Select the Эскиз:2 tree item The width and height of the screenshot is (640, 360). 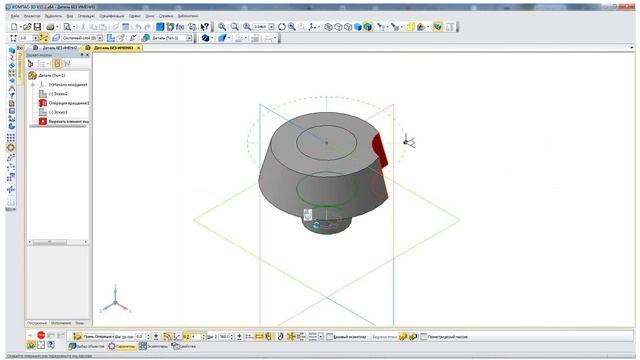[54, 94]
